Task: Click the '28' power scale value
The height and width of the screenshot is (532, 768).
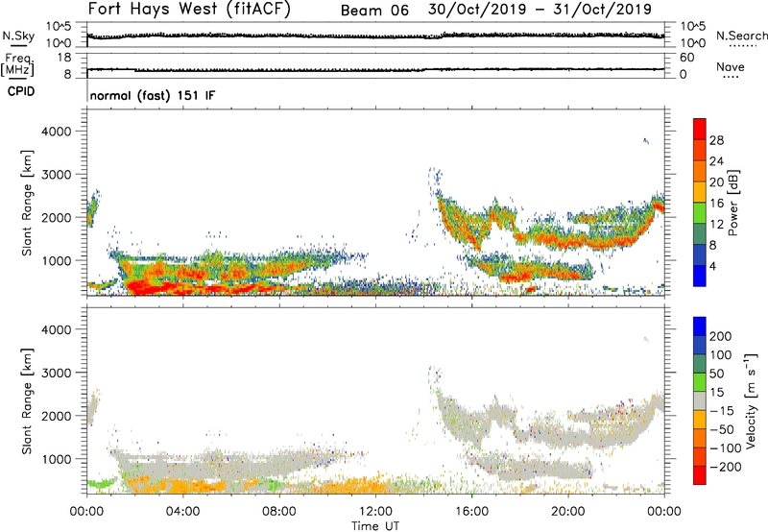Action: [x=716, y=140]
